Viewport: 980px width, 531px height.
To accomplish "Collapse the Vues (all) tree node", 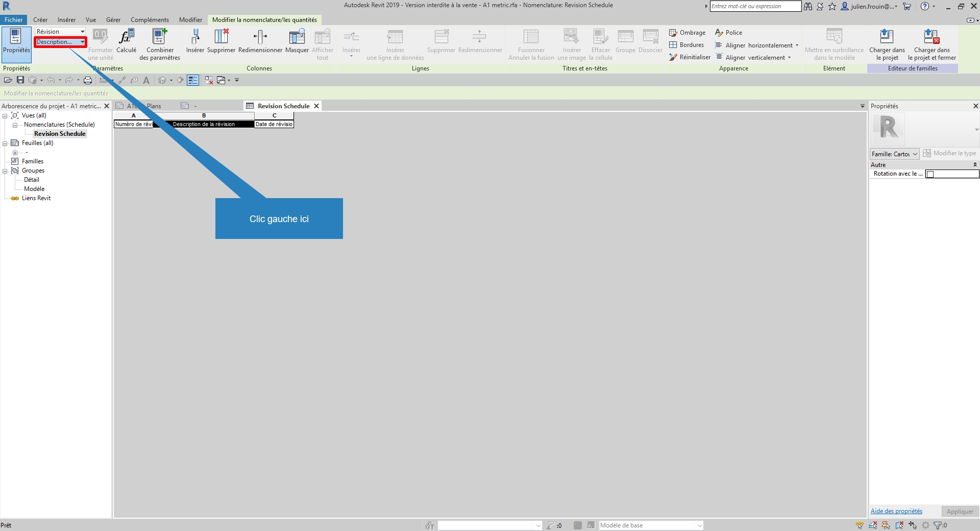I will click(x=5, y=116).
